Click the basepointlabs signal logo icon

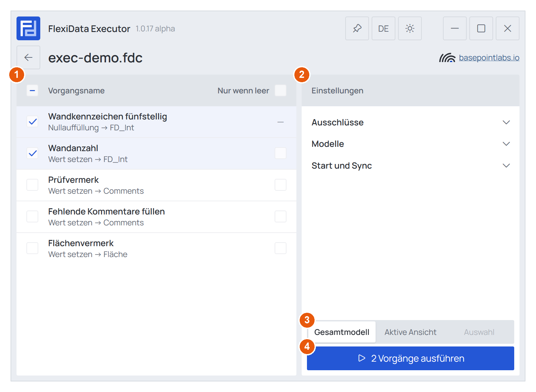coord(447,58)
